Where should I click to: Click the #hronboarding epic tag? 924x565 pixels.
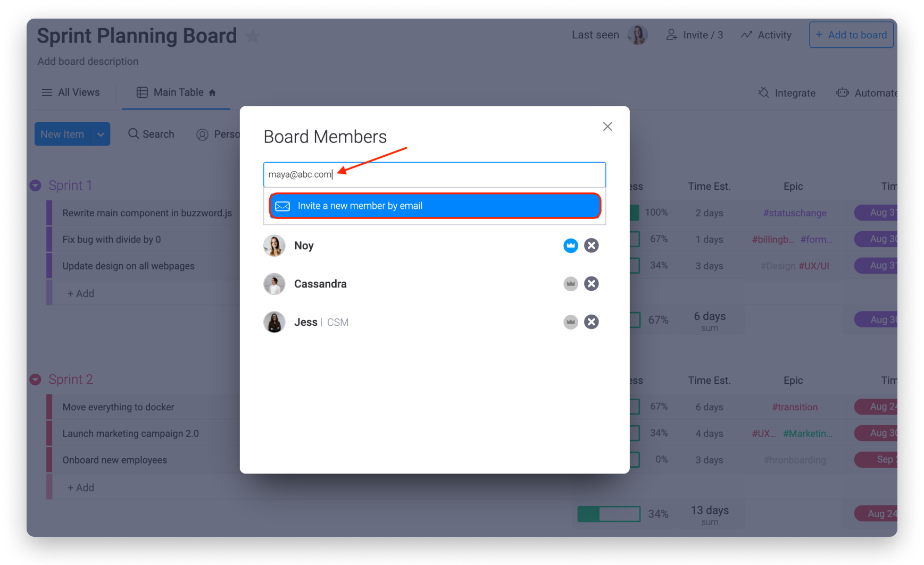795,460
